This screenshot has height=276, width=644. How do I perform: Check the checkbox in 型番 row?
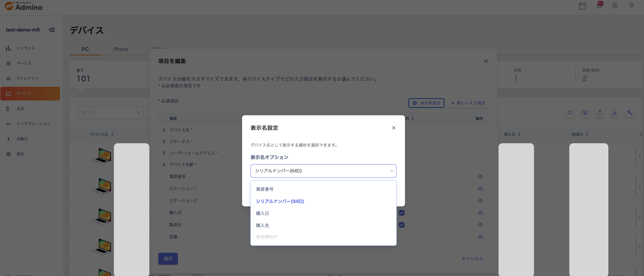point(402,237)
